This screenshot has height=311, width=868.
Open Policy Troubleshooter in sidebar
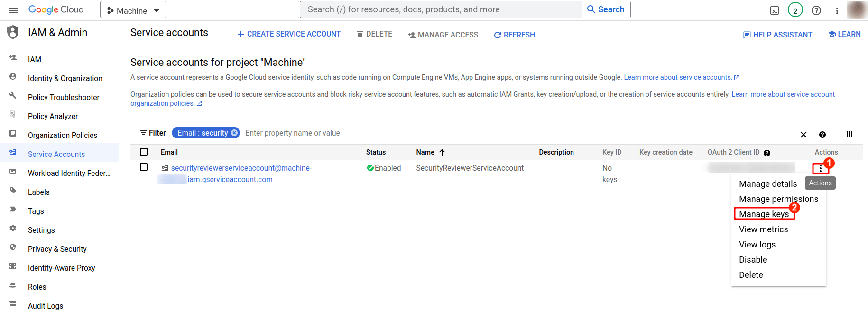(x=64, y=97)
